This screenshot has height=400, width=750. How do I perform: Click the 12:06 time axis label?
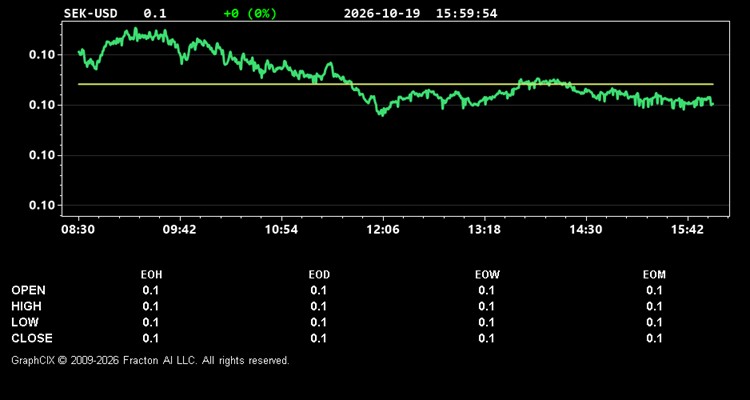click(x=383, y=230)
